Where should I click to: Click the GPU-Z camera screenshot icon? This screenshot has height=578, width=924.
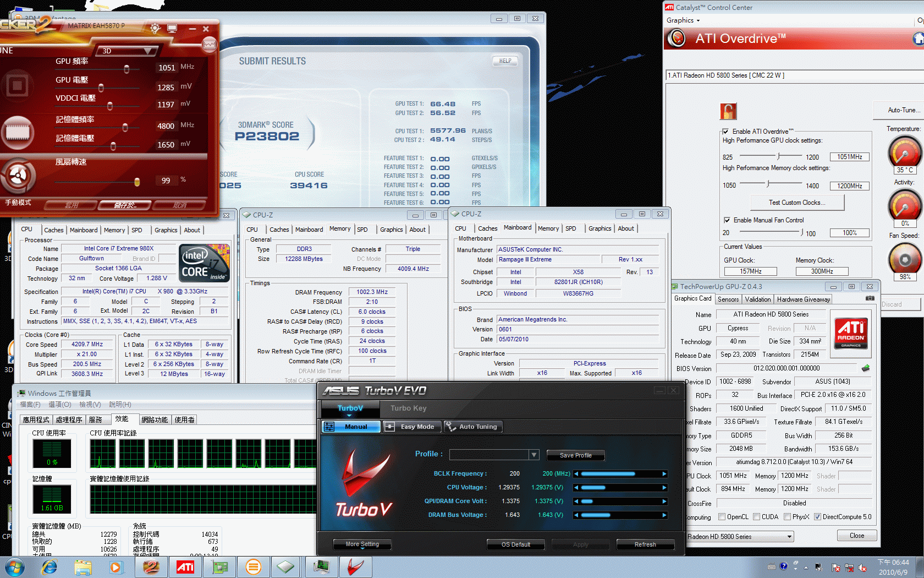pos(870,298)
